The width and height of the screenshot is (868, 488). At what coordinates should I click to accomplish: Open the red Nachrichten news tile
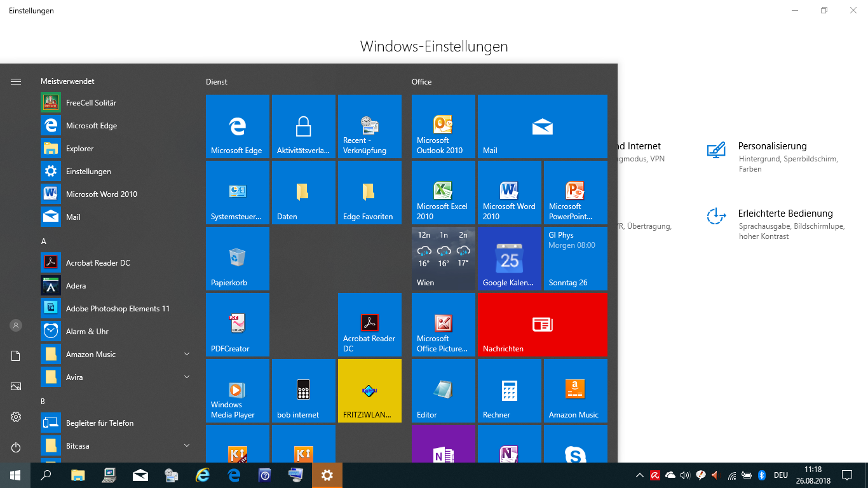[x=543, y=325]
